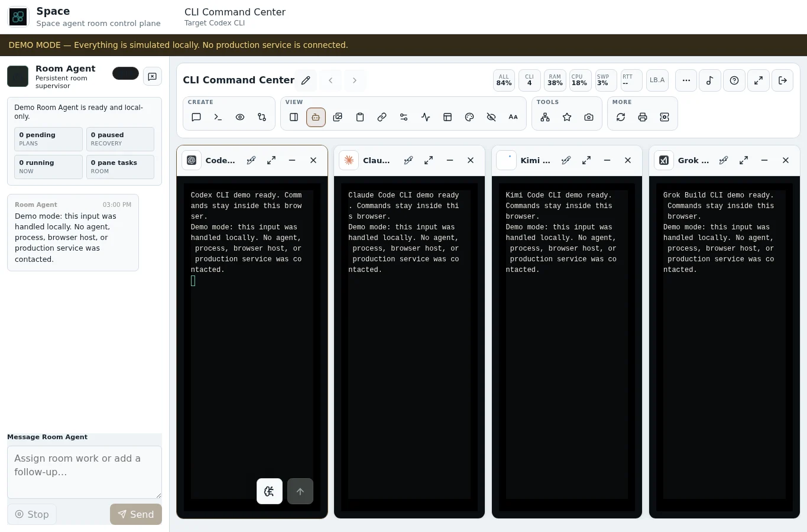Open the network tree icon in Tools
Screen dimensions: 807x532
545,117
